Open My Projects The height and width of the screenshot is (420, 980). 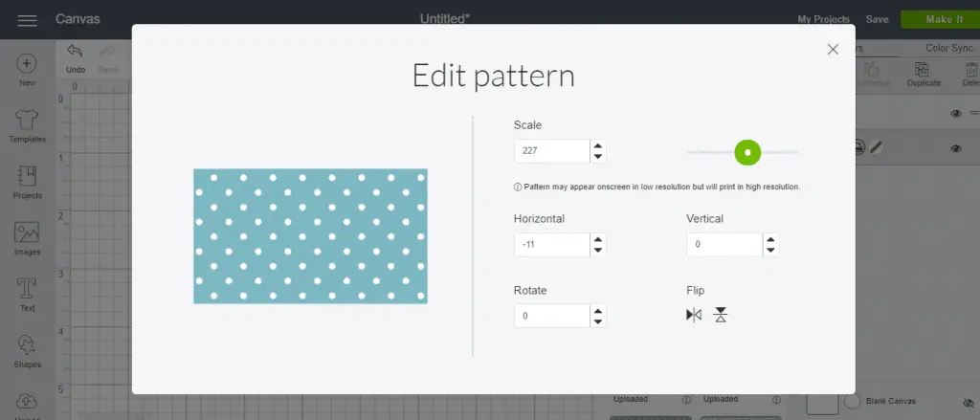[823, 19]
